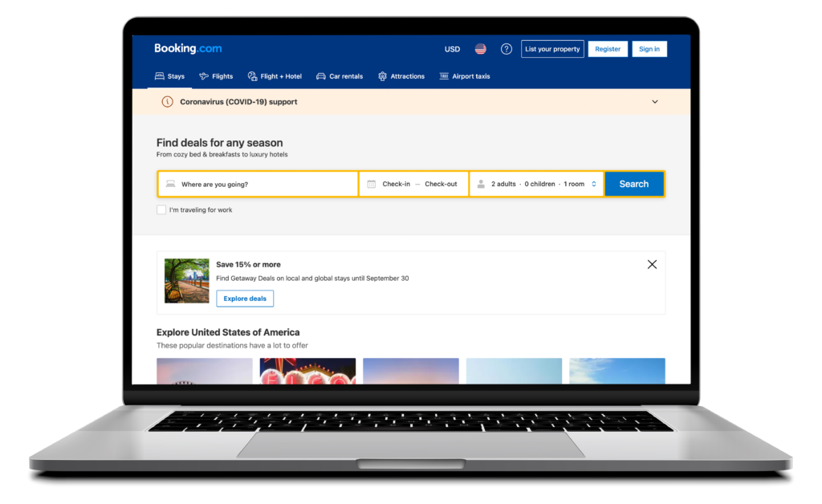This screenshot has height=504, width=822.
Task: Check I'm traveling for work
Action: (161, 209)
